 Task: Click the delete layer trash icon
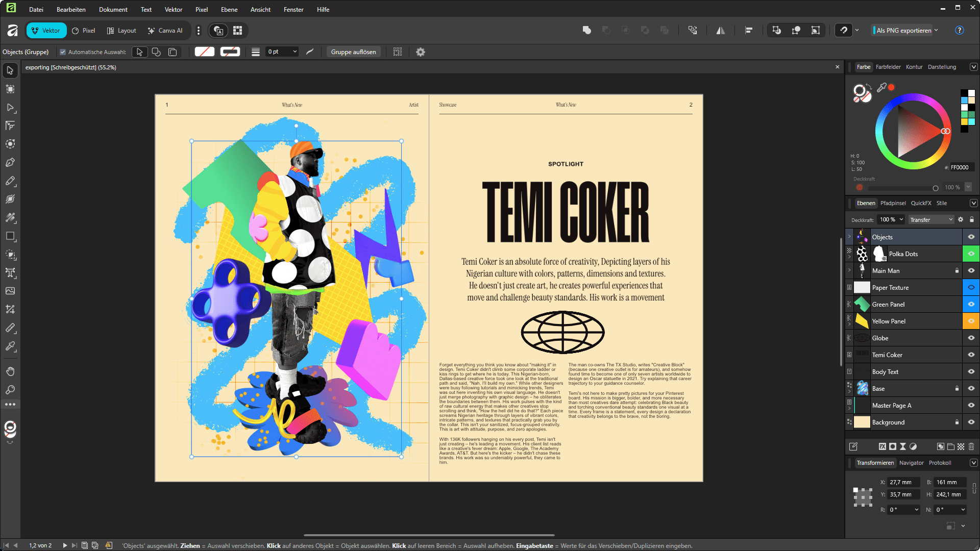click(971, 446)
